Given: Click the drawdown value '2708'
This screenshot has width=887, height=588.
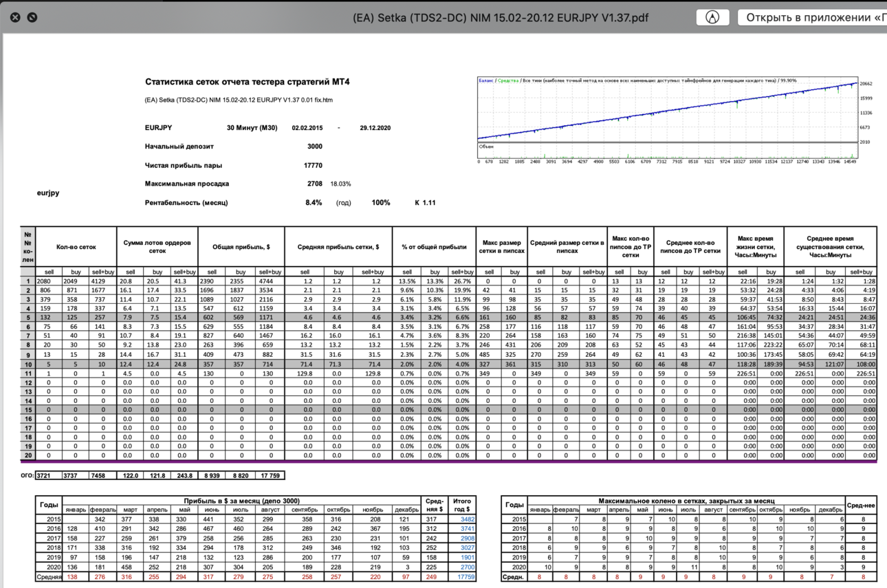Looking at the screenshot, I should click(314, 184).
